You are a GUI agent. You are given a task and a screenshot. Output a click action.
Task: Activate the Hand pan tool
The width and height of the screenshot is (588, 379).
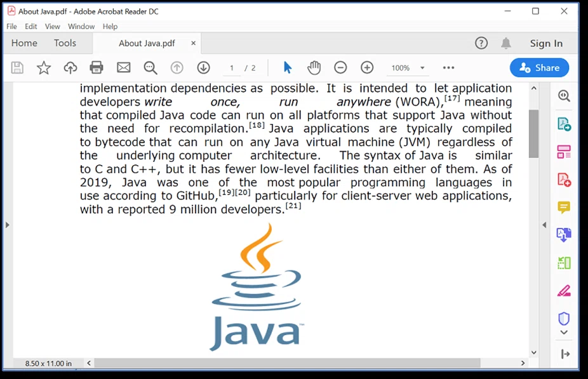tap(314, 68)
